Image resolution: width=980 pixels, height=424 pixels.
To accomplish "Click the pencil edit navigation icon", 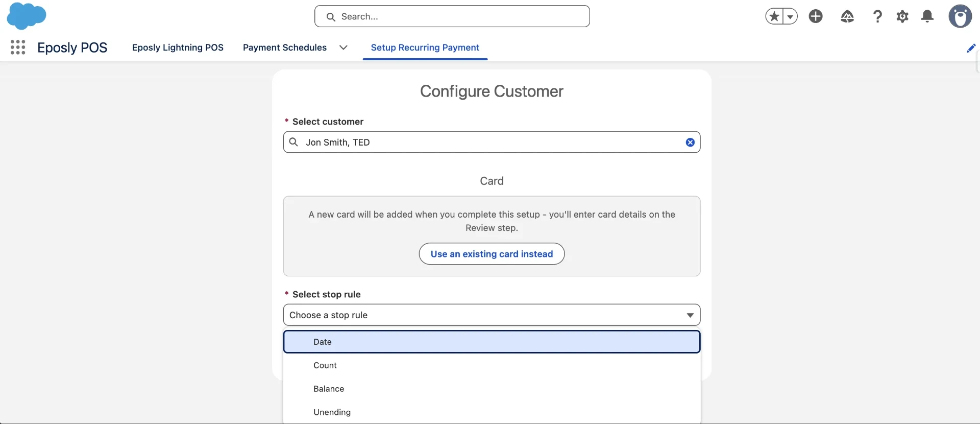I will point(971,48).
